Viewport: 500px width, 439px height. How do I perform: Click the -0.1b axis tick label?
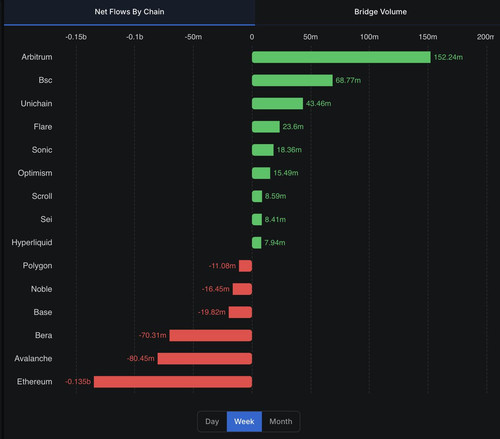135,37
